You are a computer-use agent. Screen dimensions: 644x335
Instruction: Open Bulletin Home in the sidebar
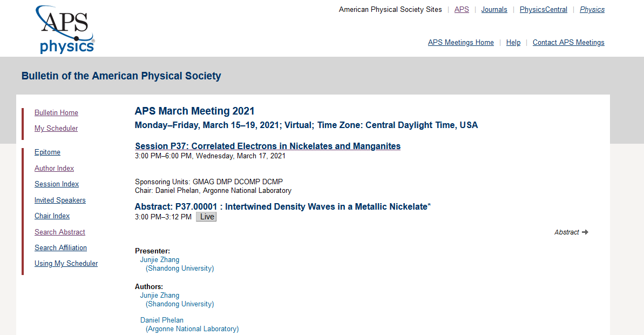click(56, 113)
